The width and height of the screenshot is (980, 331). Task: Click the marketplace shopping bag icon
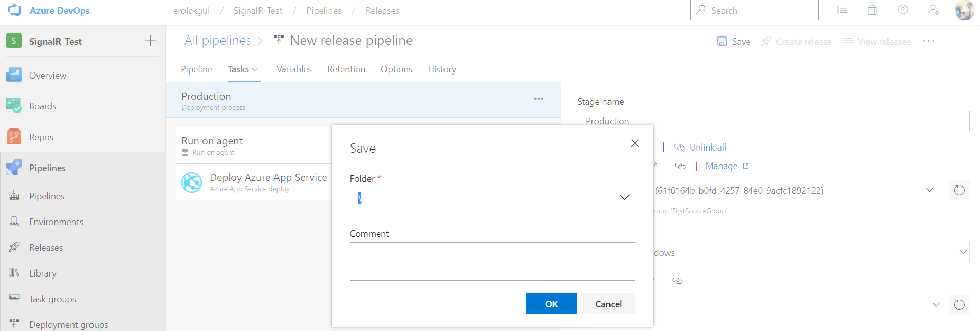(872, 10)
